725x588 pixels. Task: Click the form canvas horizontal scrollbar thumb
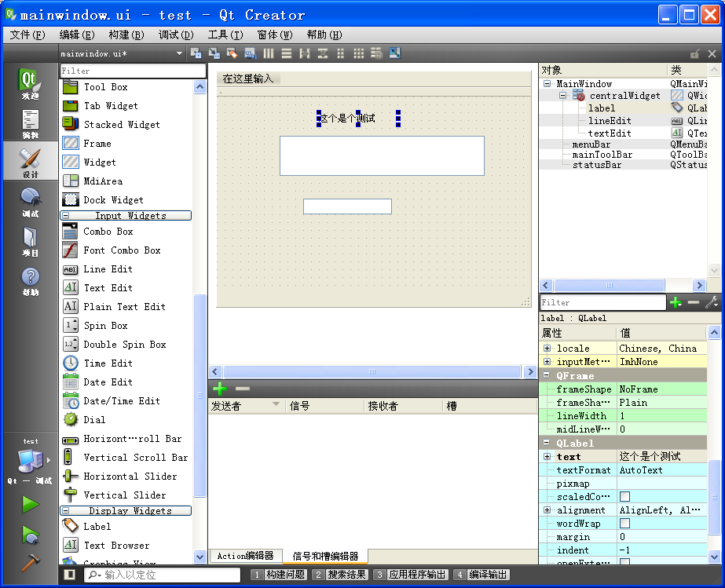(x=372, y=371)
